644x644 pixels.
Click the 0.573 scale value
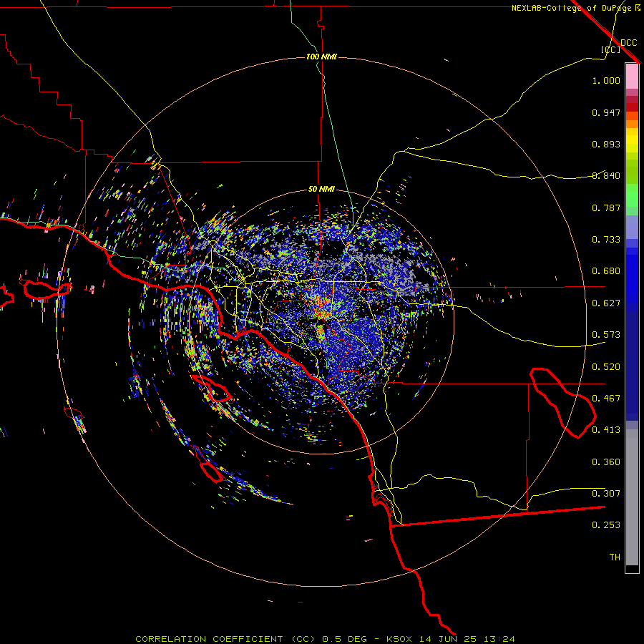click(606, 335)
